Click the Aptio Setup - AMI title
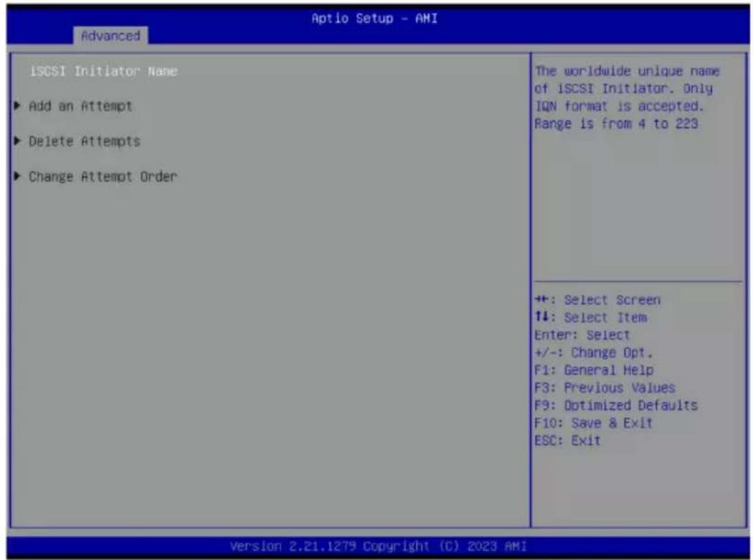This screenshot has width=753, height=560. [x=375, y=19]
